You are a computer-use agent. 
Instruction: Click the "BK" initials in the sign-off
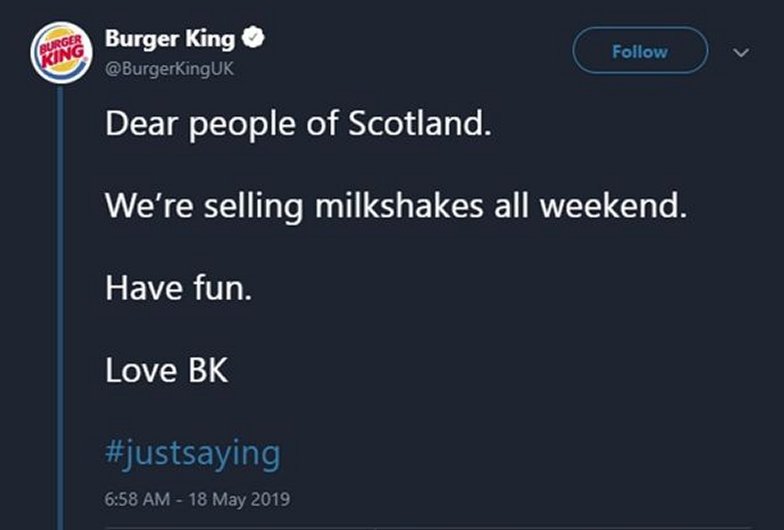click(x=208, y=372)
